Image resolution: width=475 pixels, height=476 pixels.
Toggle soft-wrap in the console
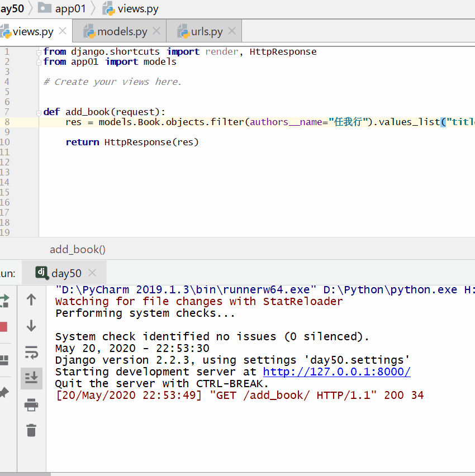(x=31, y=352)
